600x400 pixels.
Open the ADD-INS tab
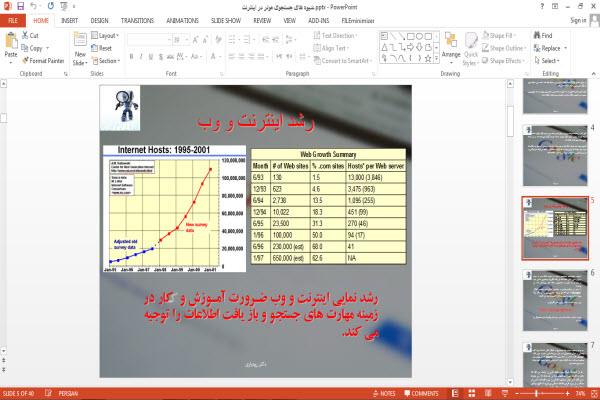318,21
